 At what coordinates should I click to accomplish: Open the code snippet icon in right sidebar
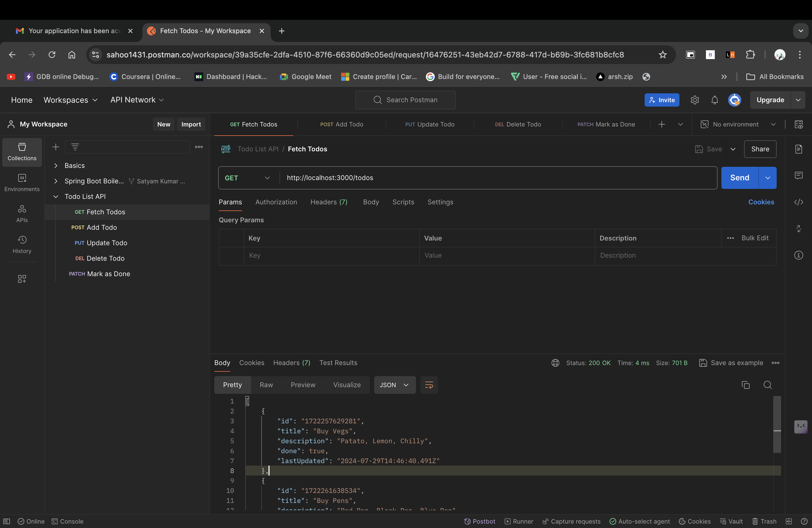[x=798, y=202]
